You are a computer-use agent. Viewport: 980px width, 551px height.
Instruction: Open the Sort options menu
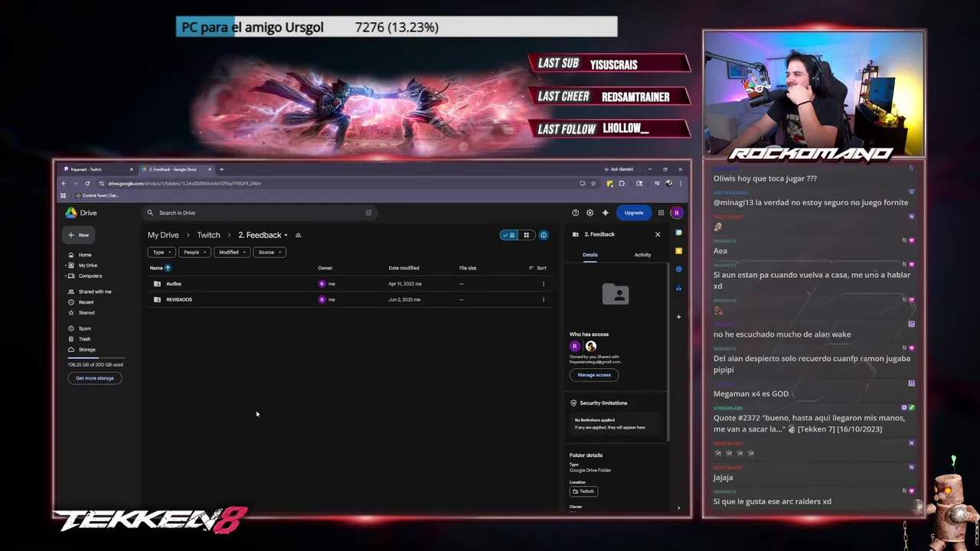[537, 268]
